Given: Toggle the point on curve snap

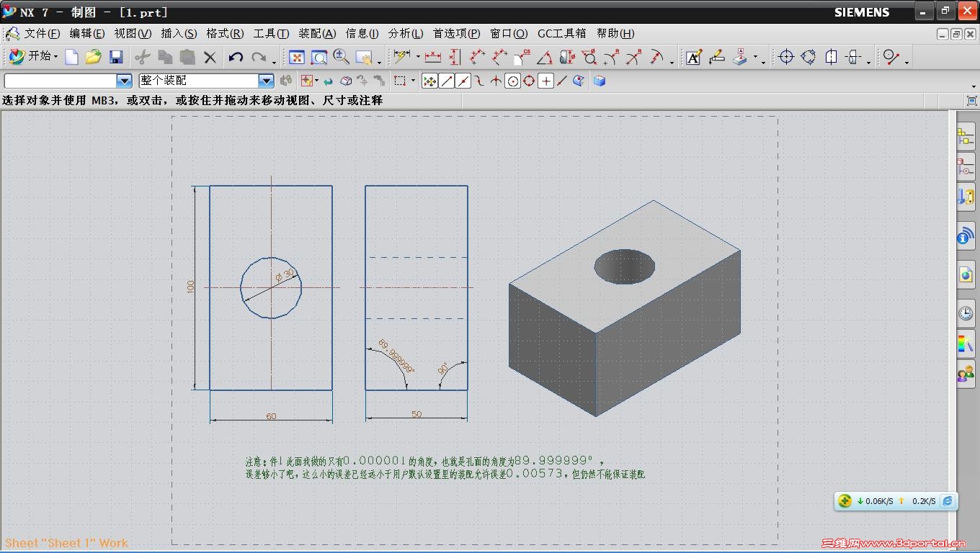Looking at the screenshot, I should click(x=562, y=81).
